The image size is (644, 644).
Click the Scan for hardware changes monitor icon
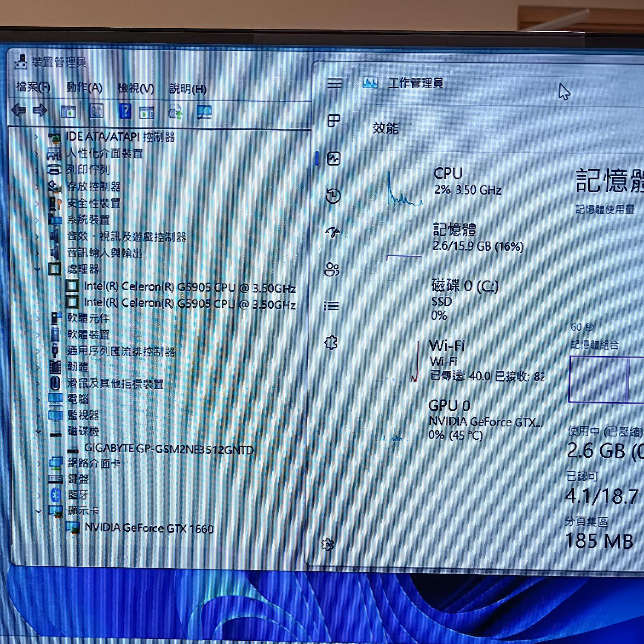[x=204, y=112]
